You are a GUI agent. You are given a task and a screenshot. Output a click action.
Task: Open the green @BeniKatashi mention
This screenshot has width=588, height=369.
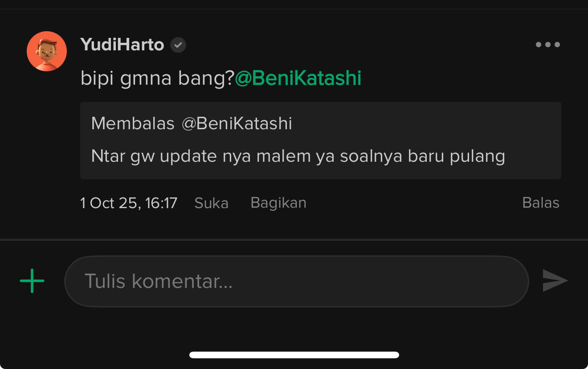(x=298, y=78)
